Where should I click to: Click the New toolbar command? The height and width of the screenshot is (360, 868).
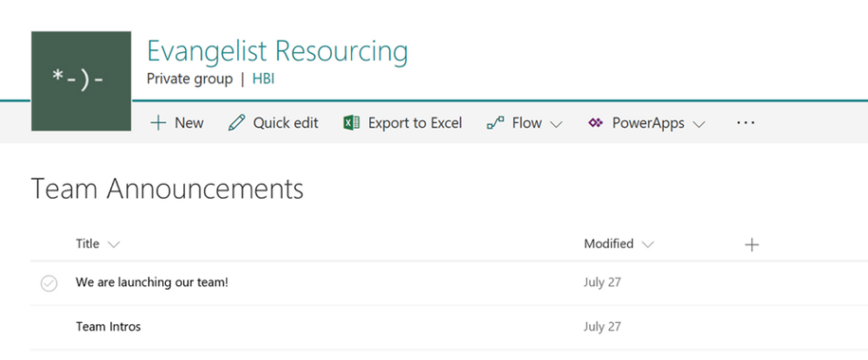(177, 123)
